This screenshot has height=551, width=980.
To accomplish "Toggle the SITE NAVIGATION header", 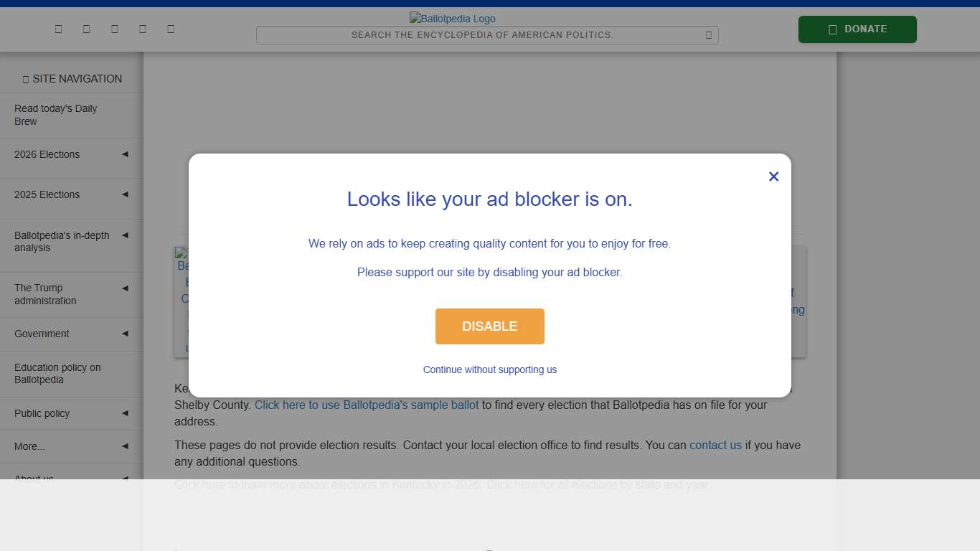I will pos(72,79).
